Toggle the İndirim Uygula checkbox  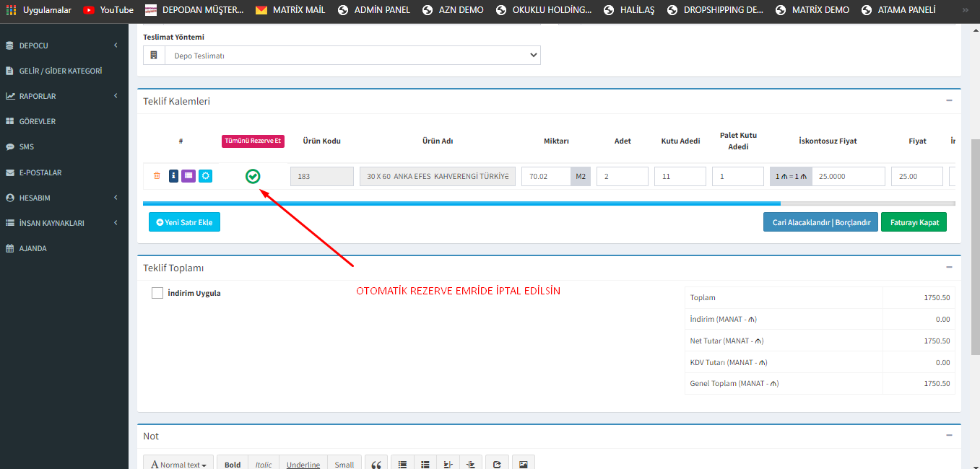pos(157,293)
